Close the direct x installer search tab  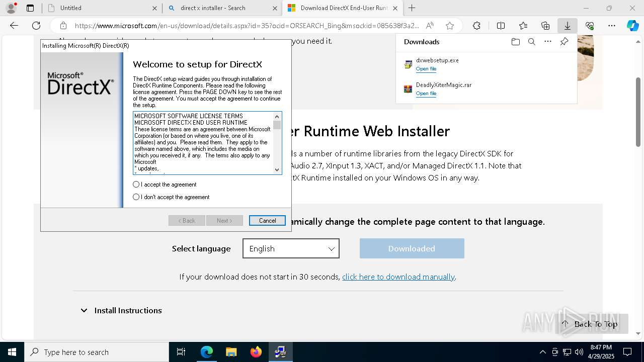275,8
